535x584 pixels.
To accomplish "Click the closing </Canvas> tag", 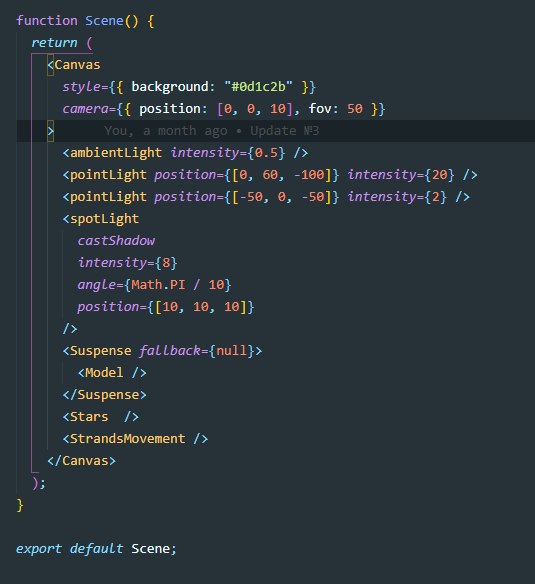I will (x=82, y=461).
